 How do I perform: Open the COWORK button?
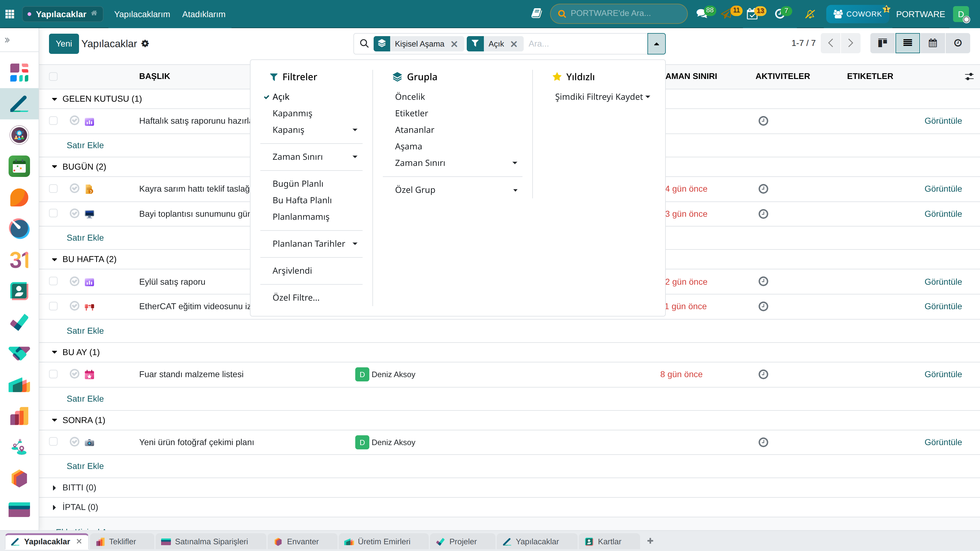click(858, 14)
